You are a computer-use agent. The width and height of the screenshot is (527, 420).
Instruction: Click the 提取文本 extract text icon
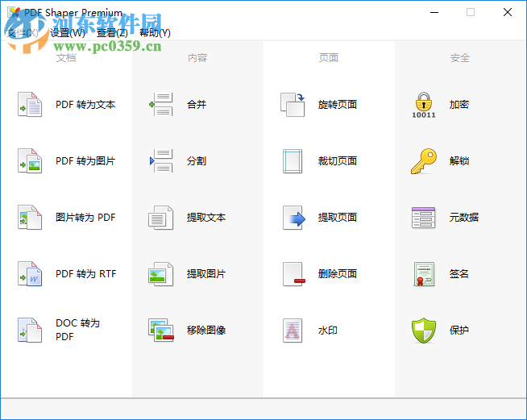pyautogui.click(x=161, y=218)
